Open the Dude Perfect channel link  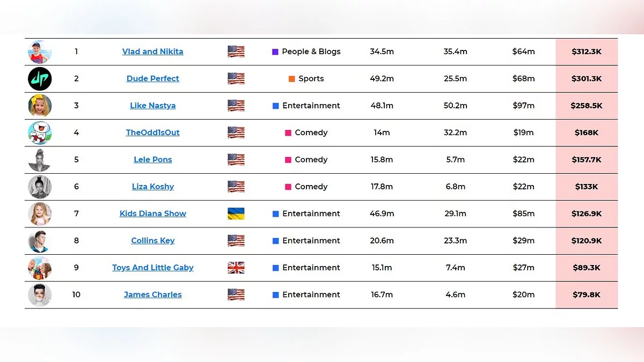click(x=153, y=78)
